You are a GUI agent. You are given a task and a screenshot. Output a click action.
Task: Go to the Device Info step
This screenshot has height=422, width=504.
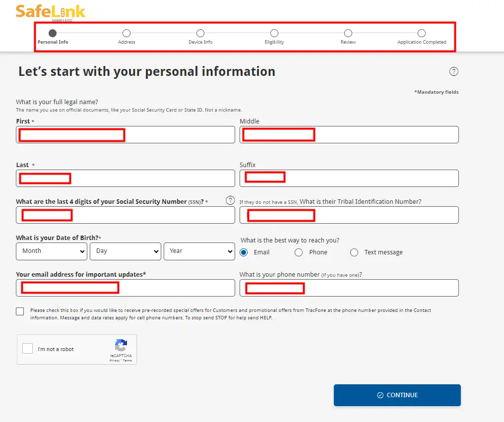coord(200,37)
